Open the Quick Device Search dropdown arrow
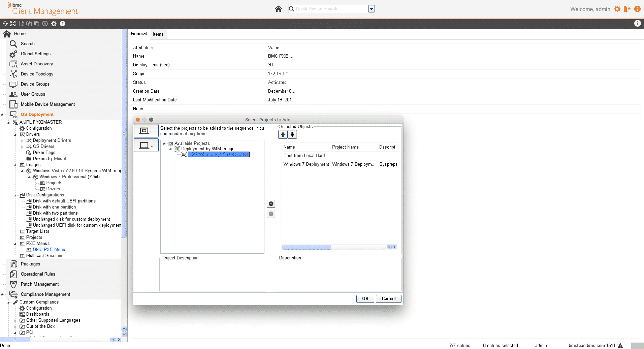The image size is (644, 349). 372,9
